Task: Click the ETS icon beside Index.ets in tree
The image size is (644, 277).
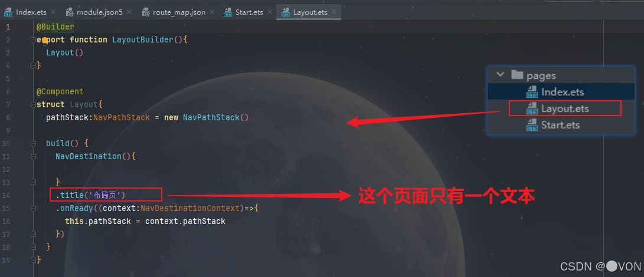Action: 532,92
